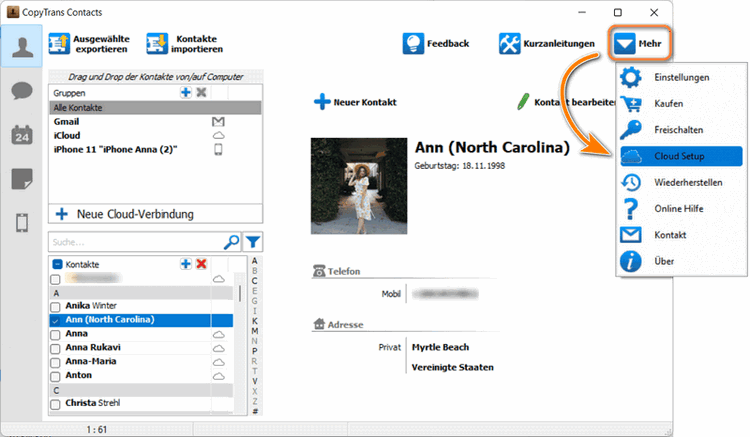Select the Gmail group
750x437 pixels.
point(155,121)
